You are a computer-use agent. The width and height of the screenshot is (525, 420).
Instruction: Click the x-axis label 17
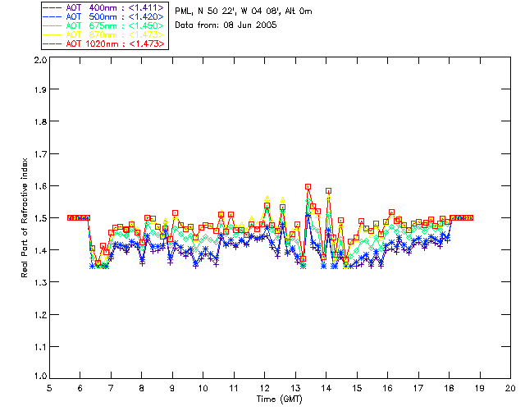[x=418, y=388]
